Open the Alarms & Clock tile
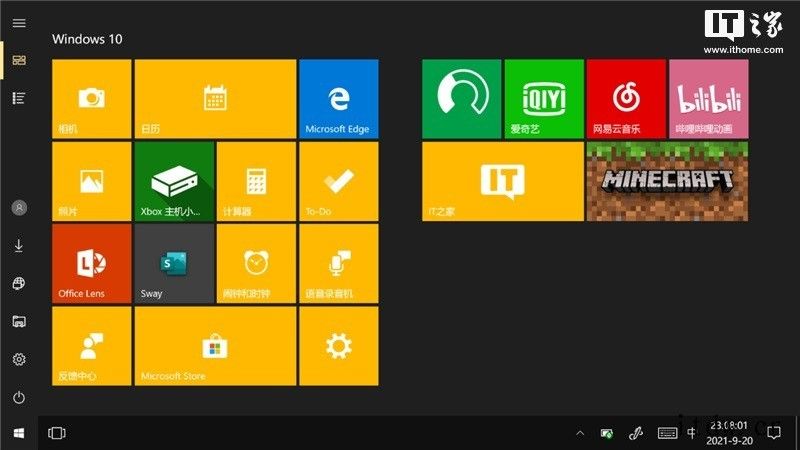The height and width of the screenshot is (450, 800). pos(256,264)
